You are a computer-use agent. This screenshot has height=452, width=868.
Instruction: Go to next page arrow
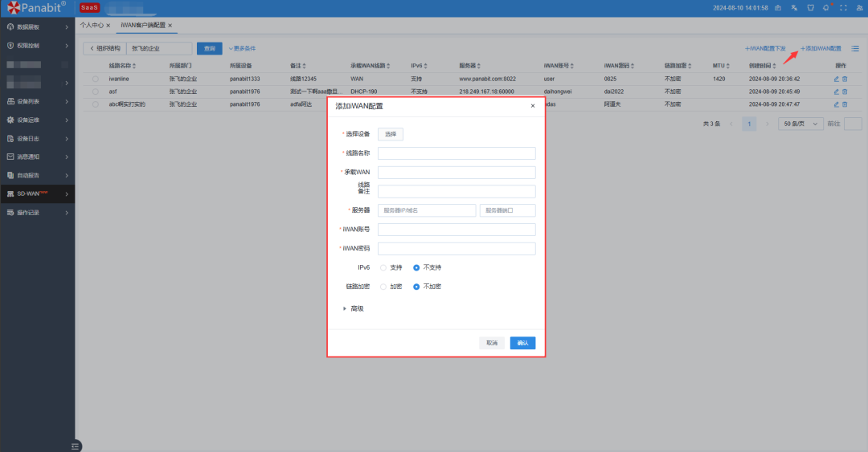[x=767, y=124]
